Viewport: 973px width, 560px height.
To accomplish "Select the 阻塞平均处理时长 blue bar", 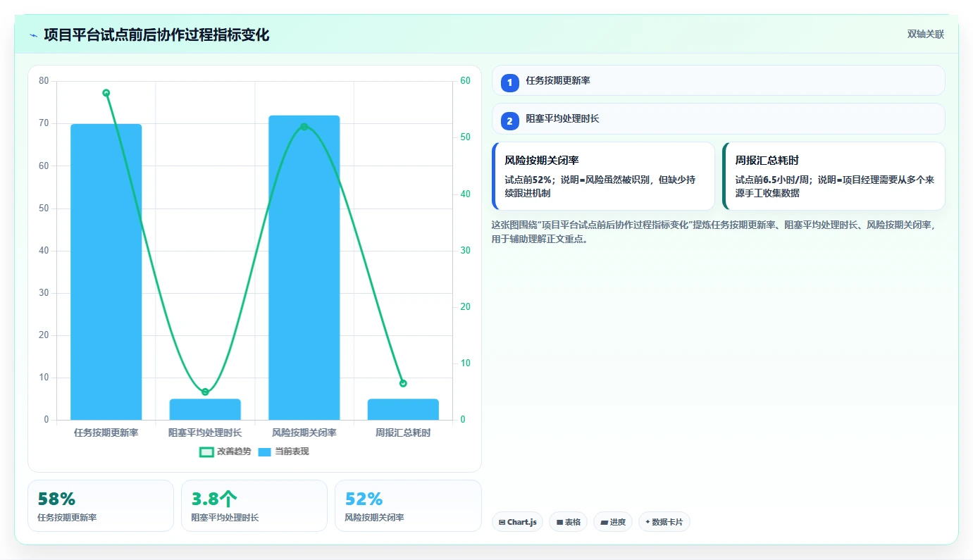I will click(x=205, y=409).
